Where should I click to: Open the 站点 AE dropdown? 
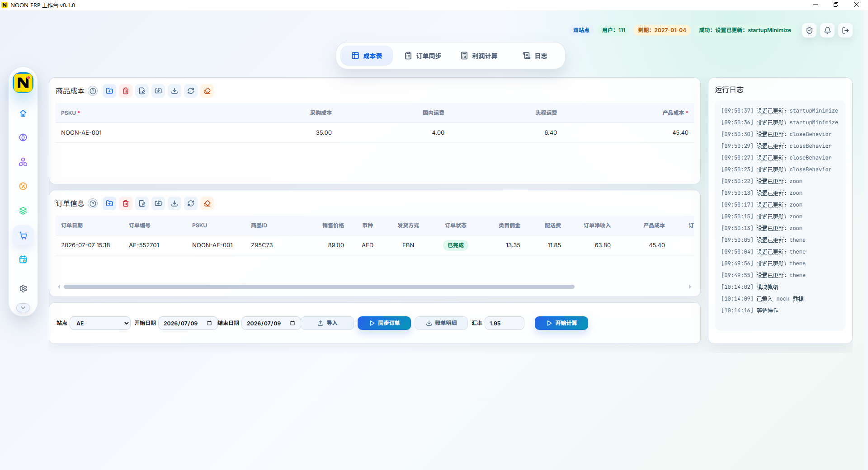tap(100, 323)
